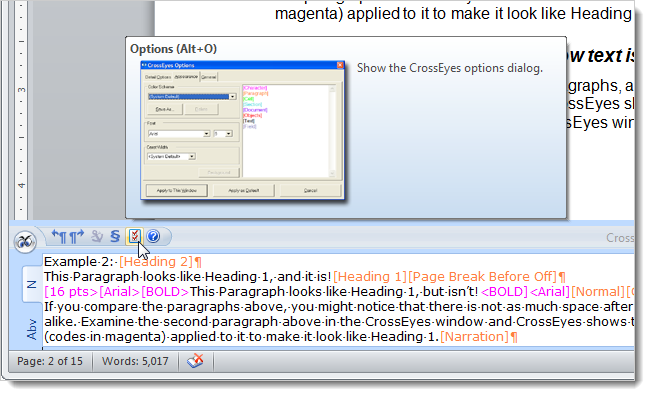Image resolution: width=650 pixels, height=396 pixels.
Task: Click the [Heading 1] code in CrossEyes pane
Action: click(370, 277)
